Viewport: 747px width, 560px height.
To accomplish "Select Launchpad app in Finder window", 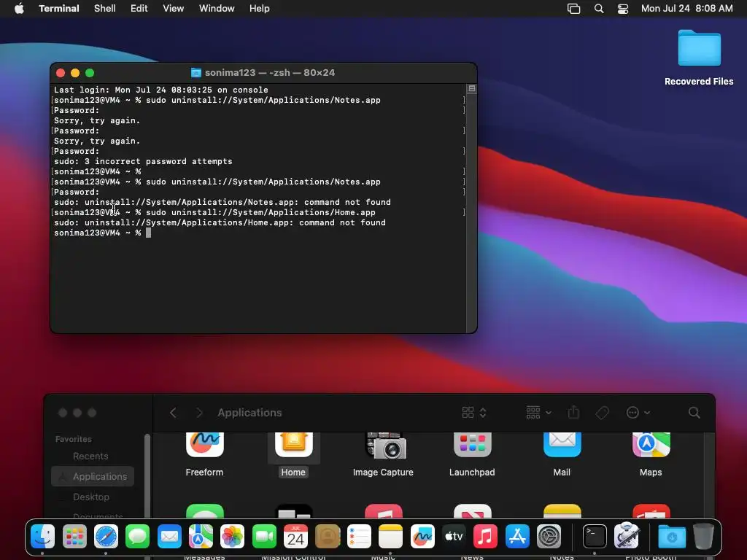I will tap(472, 454).
